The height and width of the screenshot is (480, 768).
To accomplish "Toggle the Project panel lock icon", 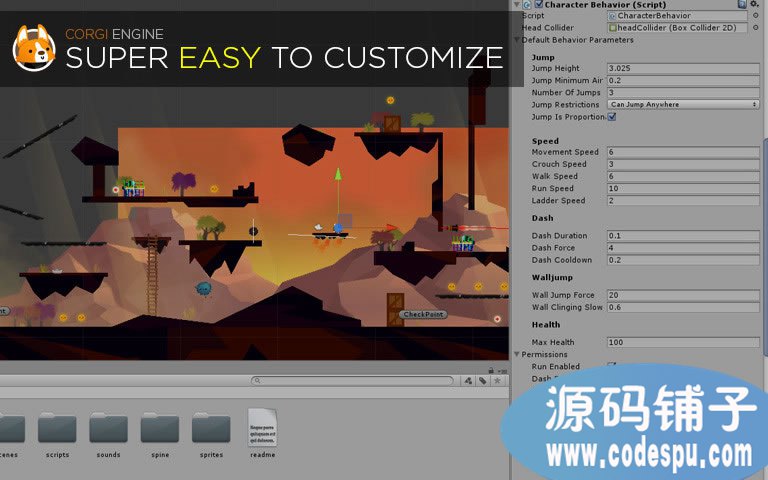I will pyautogui.click(x=491, y=371).
